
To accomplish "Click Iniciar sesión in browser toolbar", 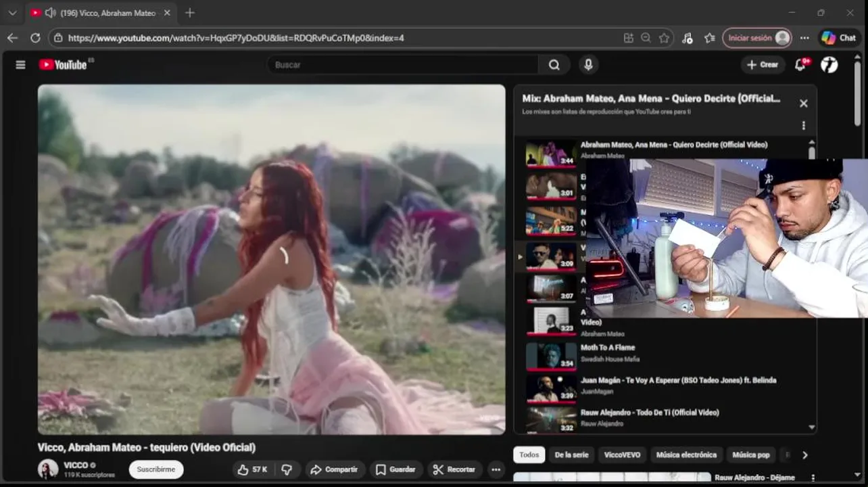I will (x=757, y=38).
